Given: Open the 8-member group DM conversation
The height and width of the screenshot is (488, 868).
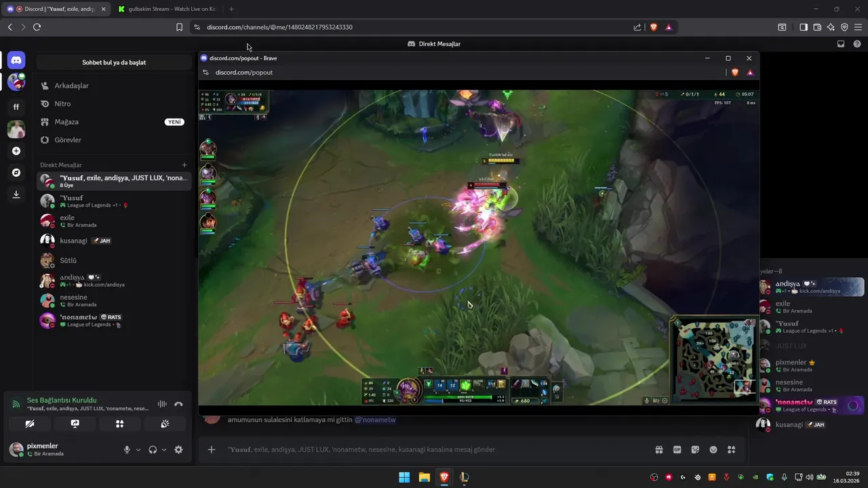Looking at the screenshot, I should click(113, 181).
